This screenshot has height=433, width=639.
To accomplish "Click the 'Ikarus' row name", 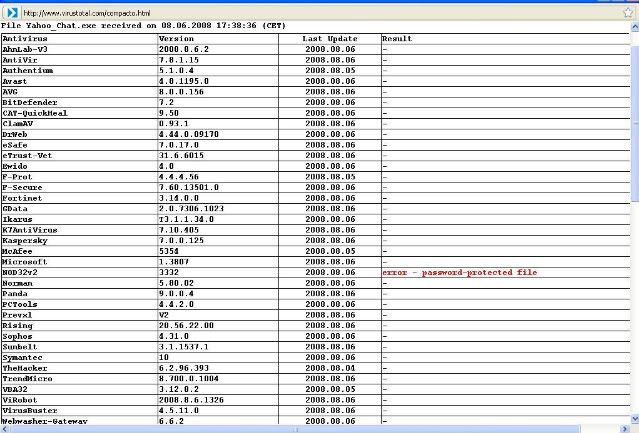I will 17,219.
